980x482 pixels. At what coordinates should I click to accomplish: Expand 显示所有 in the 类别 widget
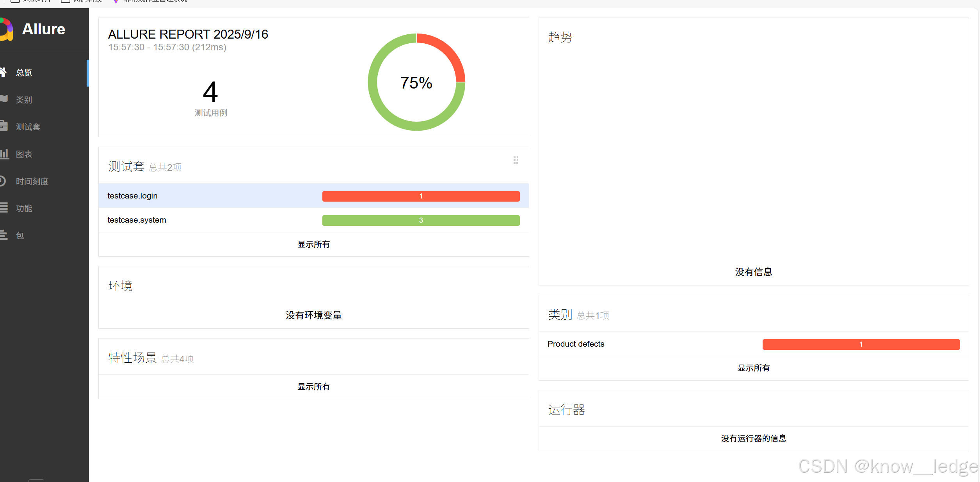[x=753, y=367]
